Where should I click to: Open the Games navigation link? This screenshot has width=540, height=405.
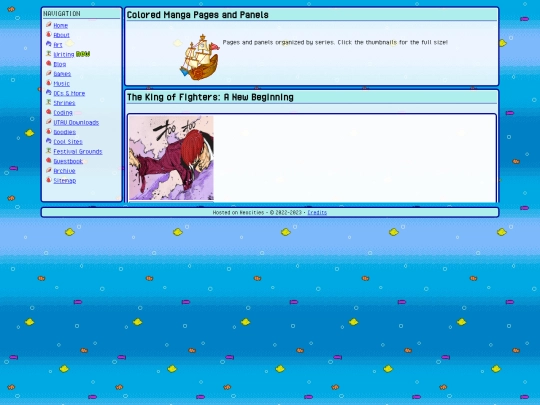pos(62,74)
